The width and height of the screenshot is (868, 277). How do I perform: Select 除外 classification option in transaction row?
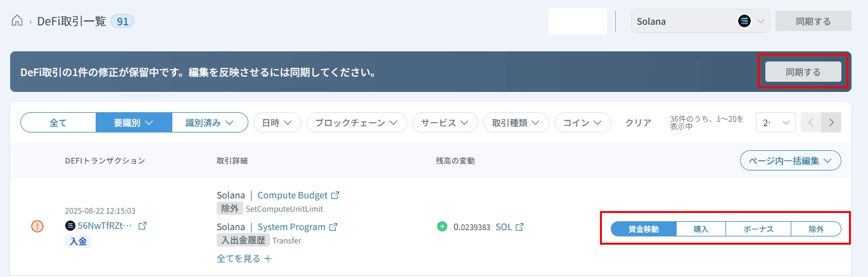(816, 229)
